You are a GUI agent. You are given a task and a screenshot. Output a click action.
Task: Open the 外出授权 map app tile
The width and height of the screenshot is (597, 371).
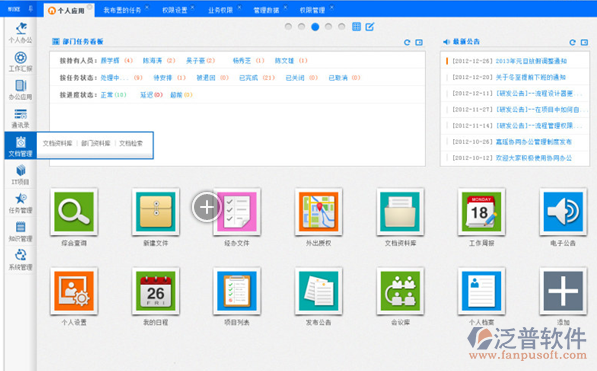coord(318,212)
